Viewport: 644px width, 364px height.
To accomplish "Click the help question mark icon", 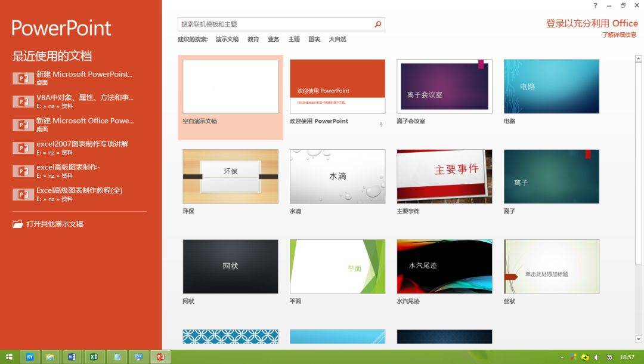I will 595,5.
